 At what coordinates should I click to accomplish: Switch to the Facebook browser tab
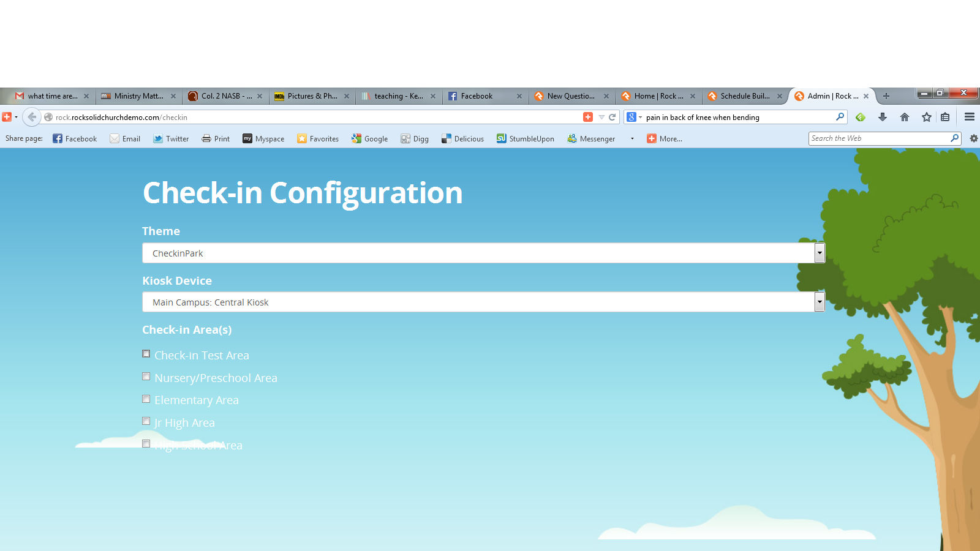pyautogui.click(x=477, y=96)
